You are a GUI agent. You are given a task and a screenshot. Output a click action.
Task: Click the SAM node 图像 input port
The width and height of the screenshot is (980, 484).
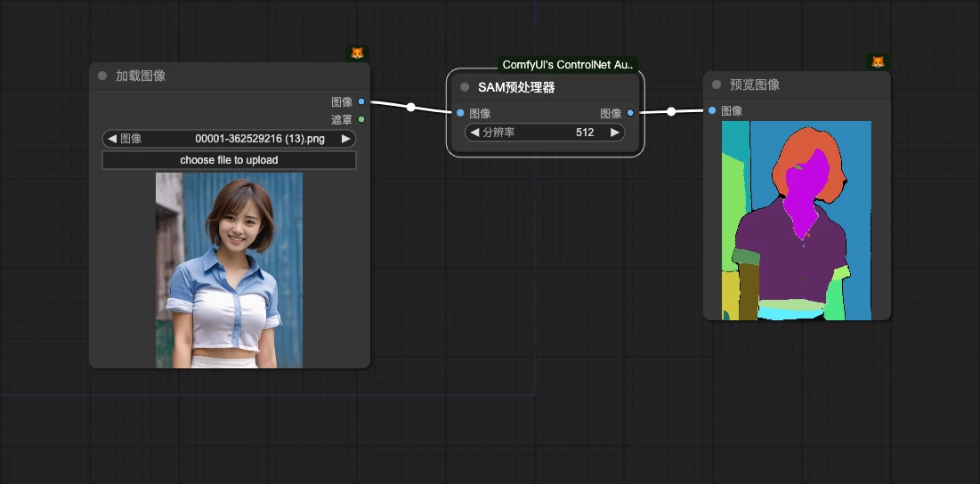click(459, 113)
